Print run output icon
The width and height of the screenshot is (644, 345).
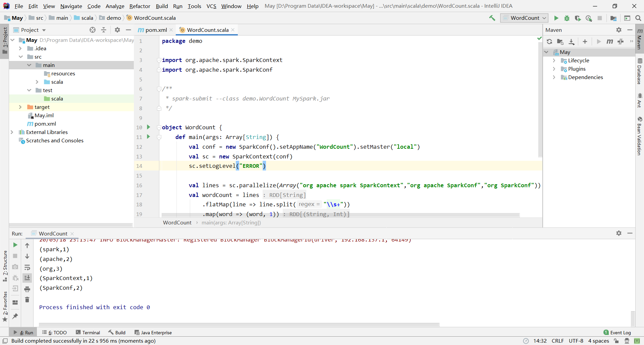[x=27, y=289]
